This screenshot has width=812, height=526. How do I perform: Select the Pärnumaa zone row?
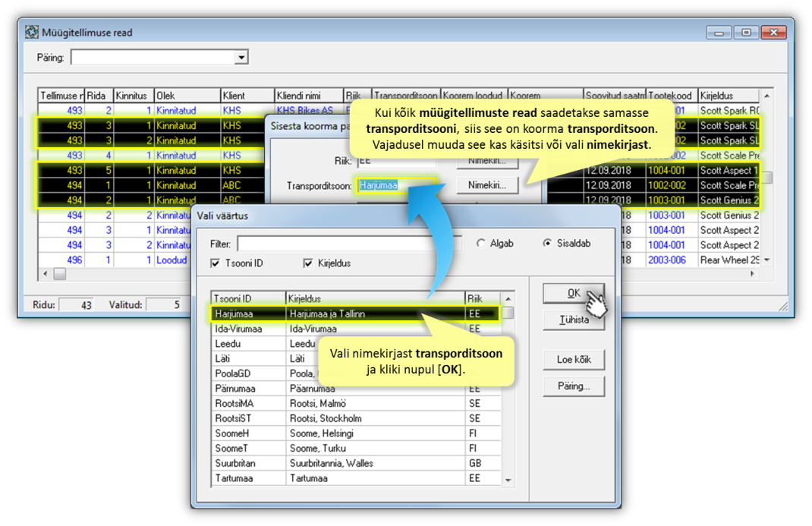point(356,389)
